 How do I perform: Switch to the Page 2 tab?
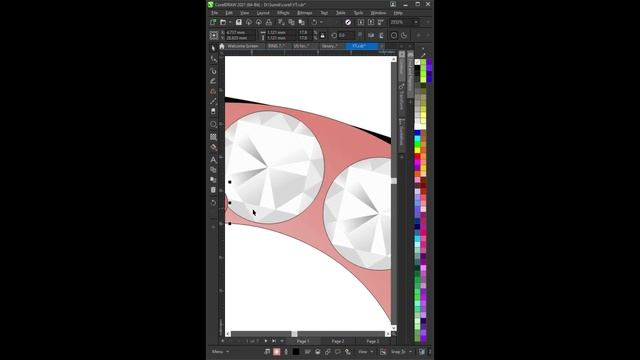[x=338, y=341]
